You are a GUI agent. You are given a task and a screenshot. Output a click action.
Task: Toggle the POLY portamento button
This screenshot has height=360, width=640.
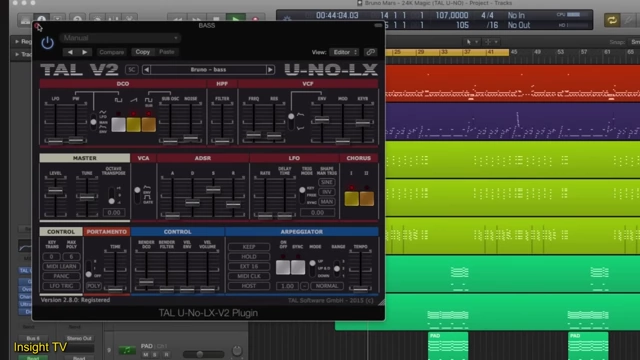coord(93,286)
